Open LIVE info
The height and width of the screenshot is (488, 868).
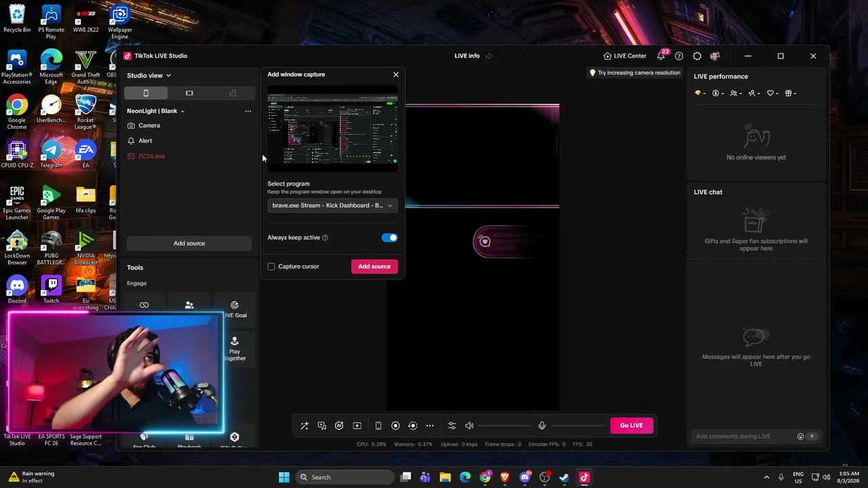point(467,56)
